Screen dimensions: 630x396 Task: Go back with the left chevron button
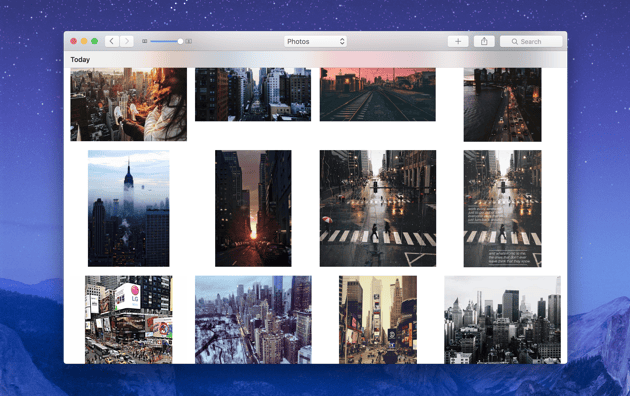pos(112,41)
